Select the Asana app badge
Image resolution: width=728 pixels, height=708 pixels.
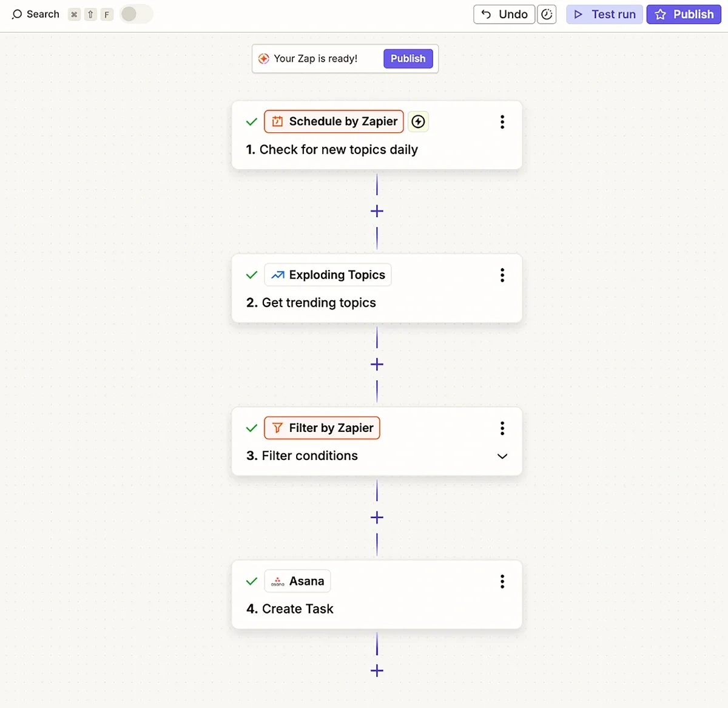(297, 581)
